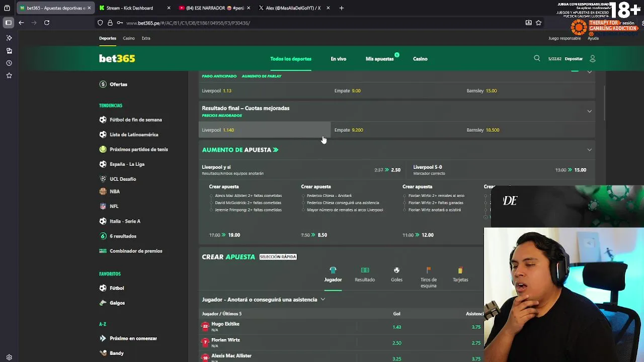Select Barnsley 18.500 enhanced odds

tap(529, 130)
